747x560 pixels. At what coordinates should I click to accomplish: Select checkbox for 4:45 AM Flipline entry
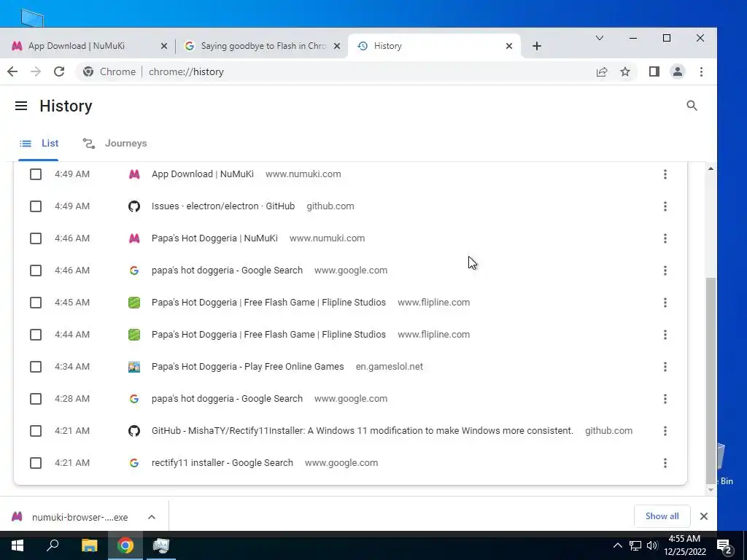point(36,303)
